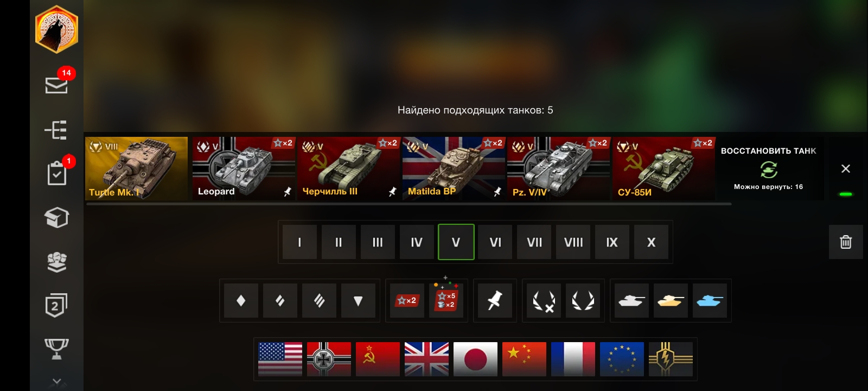Toggle the pinned tanks filter
Viewport: 868px width, 391px height.
click(x=494, y=300)
